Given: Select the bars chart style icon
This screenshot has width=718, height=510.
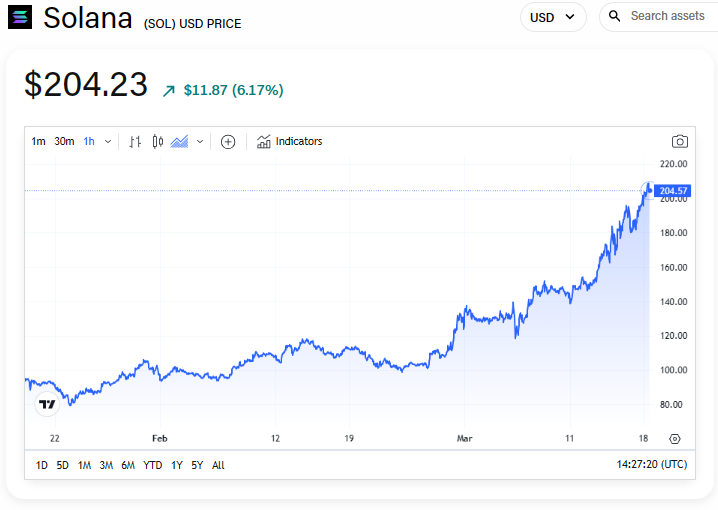Looking at the screenshot, I should click(135, 142).
